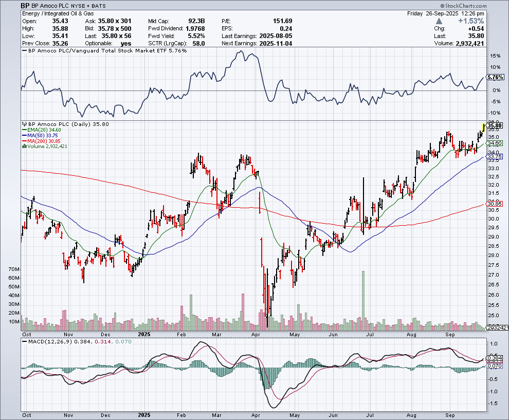Click the 2932421 volume axis tag
This screenshot has height=420, width=509.
(x=497, y=327)
